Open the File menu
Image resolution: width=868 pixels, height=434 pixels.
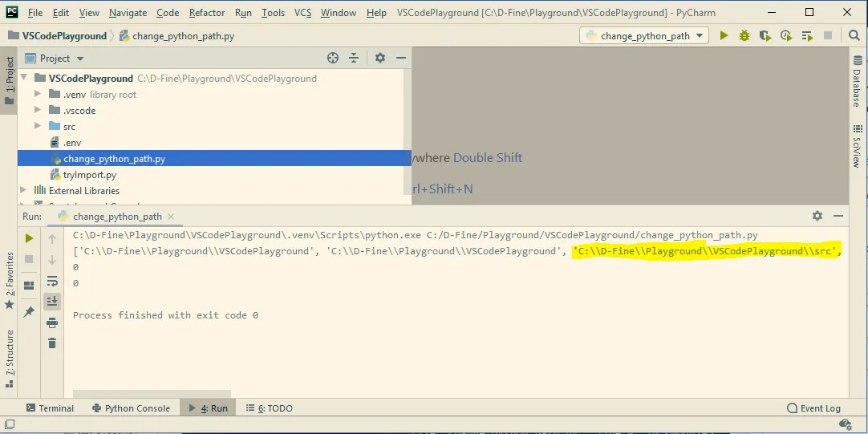pyautogui.click(x=34, y=12)
